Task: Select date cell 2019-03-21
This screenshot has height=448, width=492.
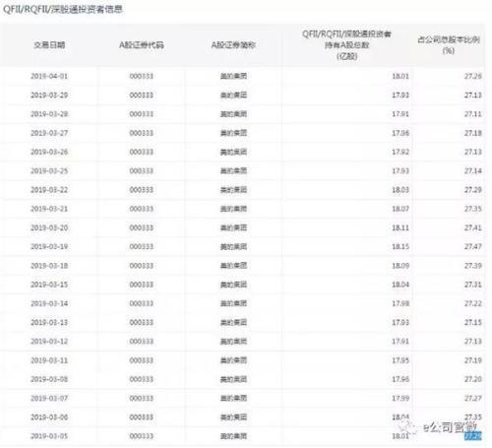Action: click(49, 209)
